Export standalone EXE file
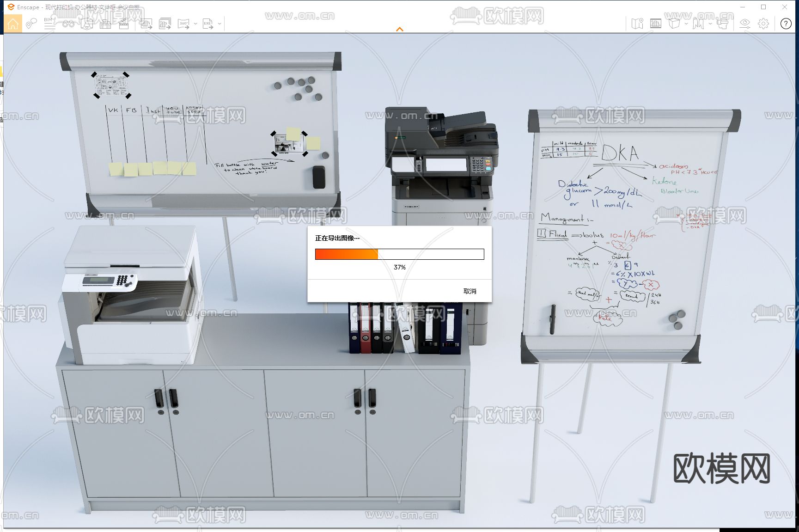Screen dimensions: 799x532 click(208, 24)
